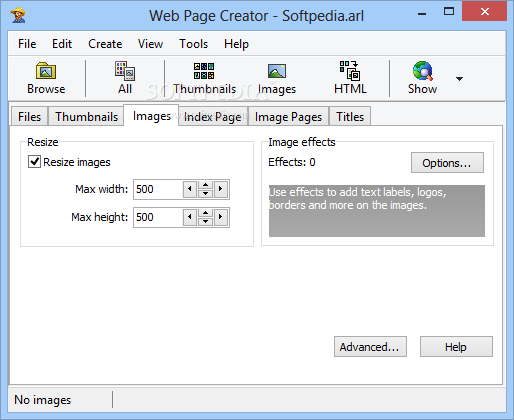
Task: Maximize the Web Page Creator window
Action: (x=449, y=12)
